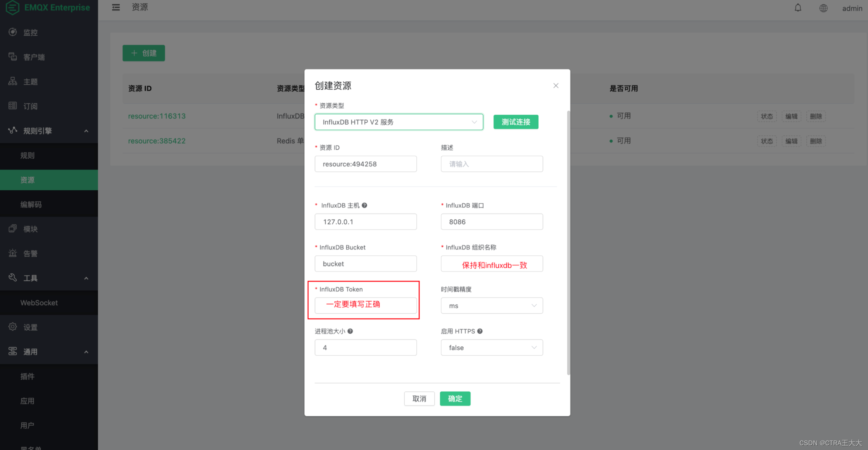Click the language globe icon
Screen dimensions: 868x450
pyautogui.click(x=823, y=8)
